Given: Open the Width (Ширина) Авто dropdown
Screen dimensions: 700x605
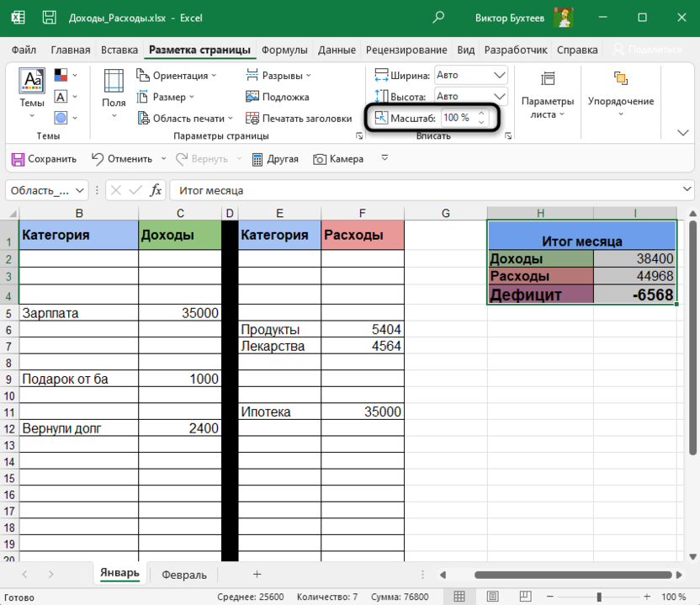Looking at the screenshot, I should (x=500, y=75).
